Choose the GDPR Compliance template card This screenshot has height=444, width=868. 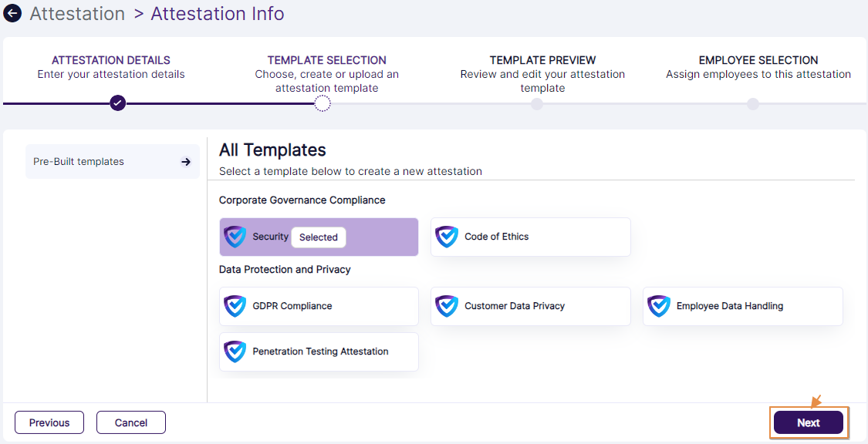319,306
